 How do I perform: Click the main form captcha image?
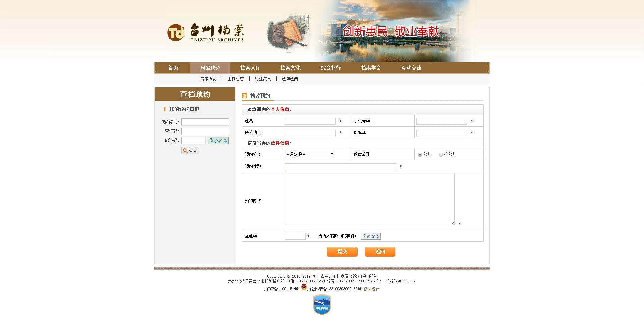[x=370, y=236]
